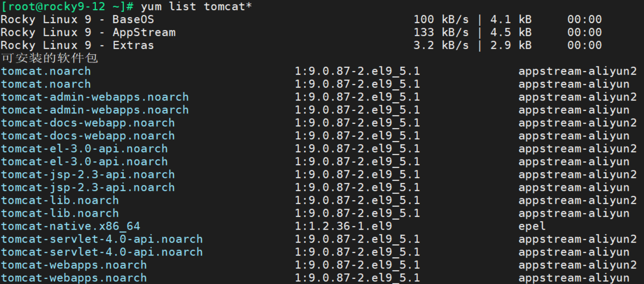644x284 pixels.
Task: Click the yum list tomcat* command text
Action: pyautogui.click(x=196, y=6)
